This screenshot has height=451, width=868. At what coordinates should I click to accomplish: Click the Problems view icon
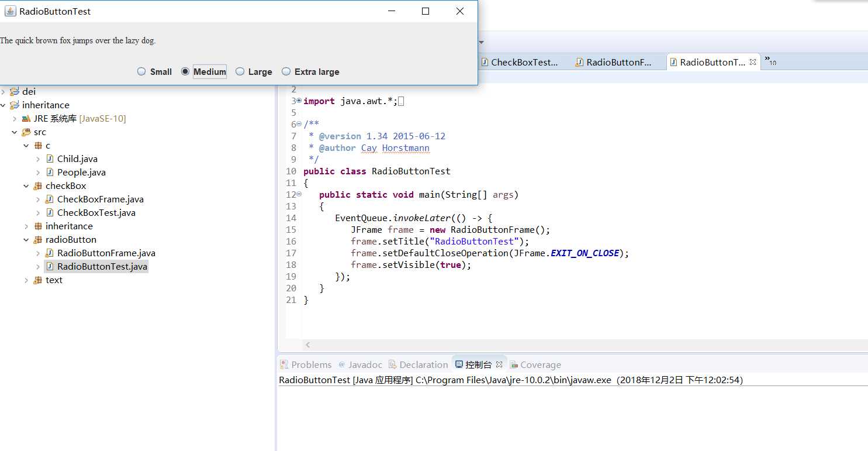tap(284, 364)
